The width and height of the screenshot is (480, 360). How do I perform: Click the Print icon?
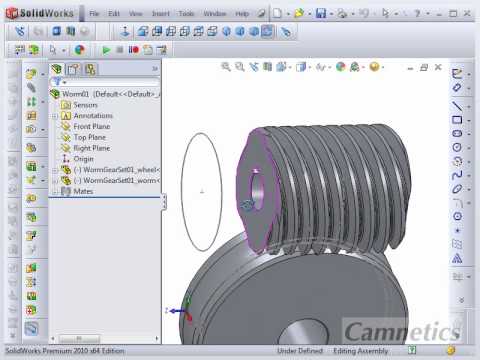tap(342, 13)
